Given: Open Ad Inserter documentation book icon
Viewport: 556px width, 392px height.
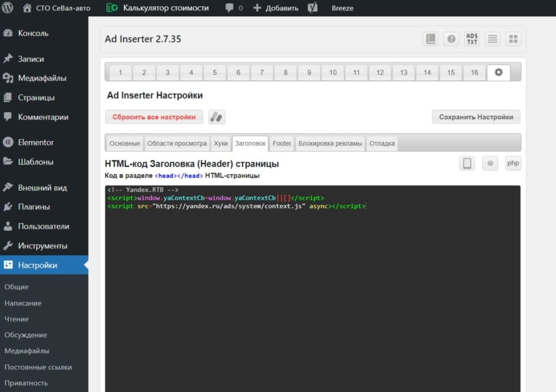Looking at the screenshot, I should [431, 39].
